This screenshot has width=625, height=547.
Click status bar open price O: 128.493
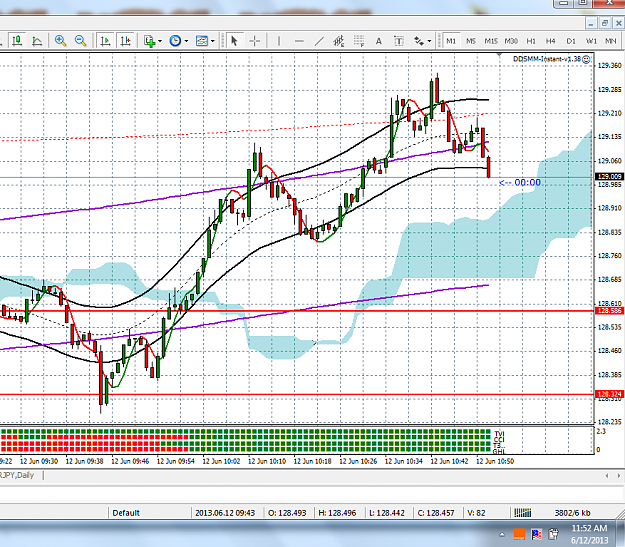coord(287,513)
